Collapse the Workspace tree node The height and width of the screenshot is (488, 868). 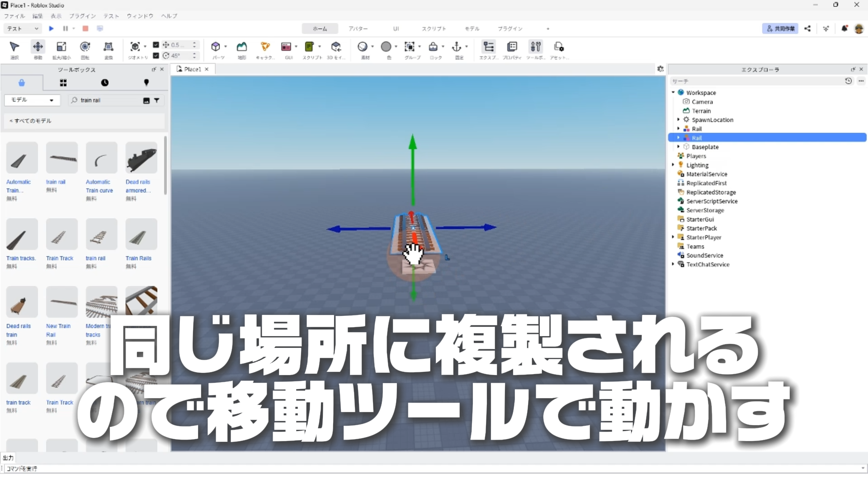(x=673, y=93)
